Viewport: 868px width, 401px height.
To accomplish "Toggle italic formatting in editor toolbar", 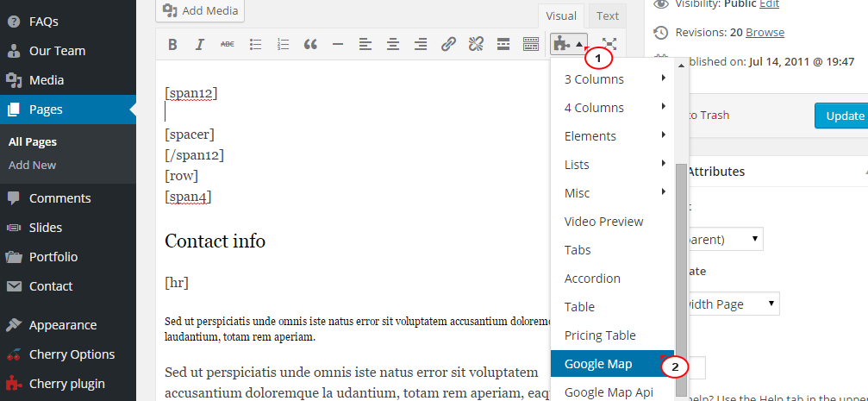I will (200, 44).
